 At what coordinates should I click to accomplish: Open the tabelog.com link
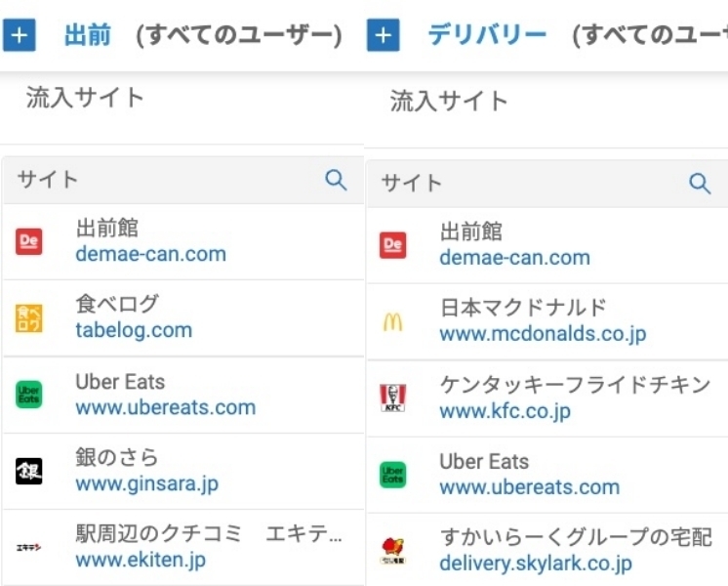pos(134,330)
